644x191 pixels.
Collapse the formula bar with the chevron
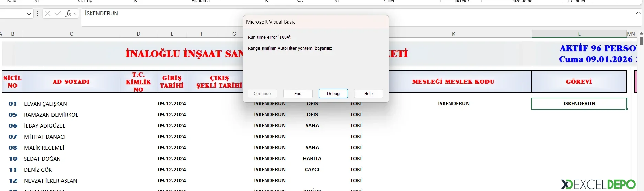pos(638,13)
